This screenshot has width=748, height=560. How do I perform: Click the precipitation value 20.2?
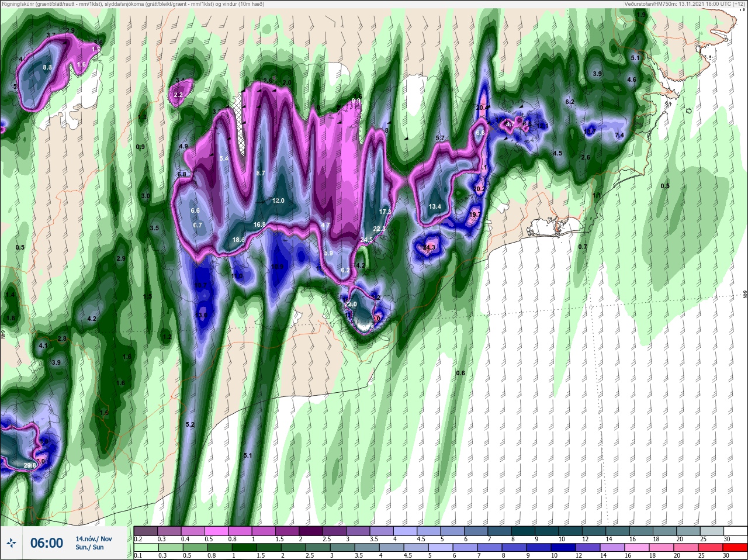[x=479, y=189]
